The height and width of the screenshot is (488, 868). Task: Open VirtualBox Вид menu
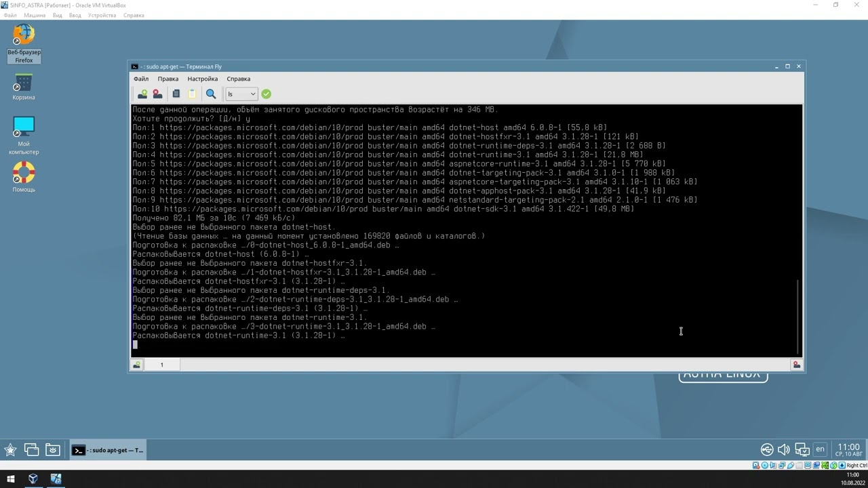tap(58, 15)
